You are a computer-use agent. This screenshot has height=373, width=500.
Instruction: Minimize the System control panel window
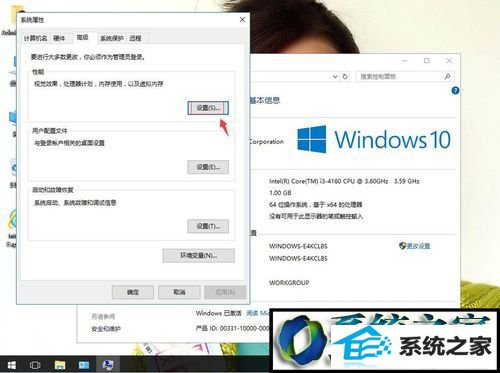click(x=405, y=61)
